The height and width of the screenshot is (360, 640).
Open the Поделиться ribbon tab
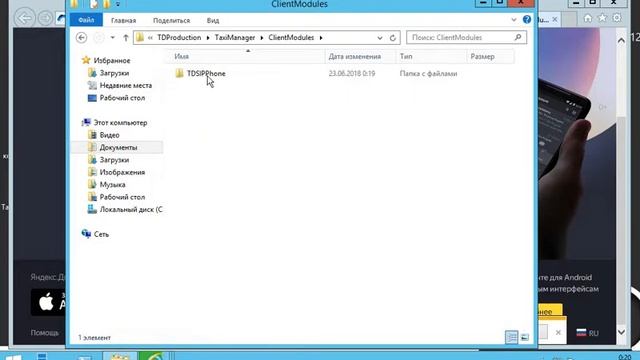pos(171,20)
